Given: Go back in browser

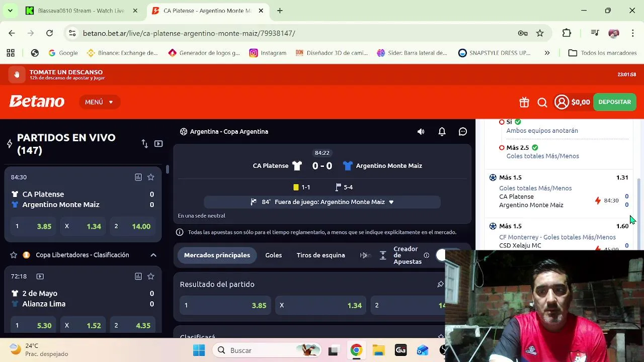Looking at the screenshot, I should [12, 33].
